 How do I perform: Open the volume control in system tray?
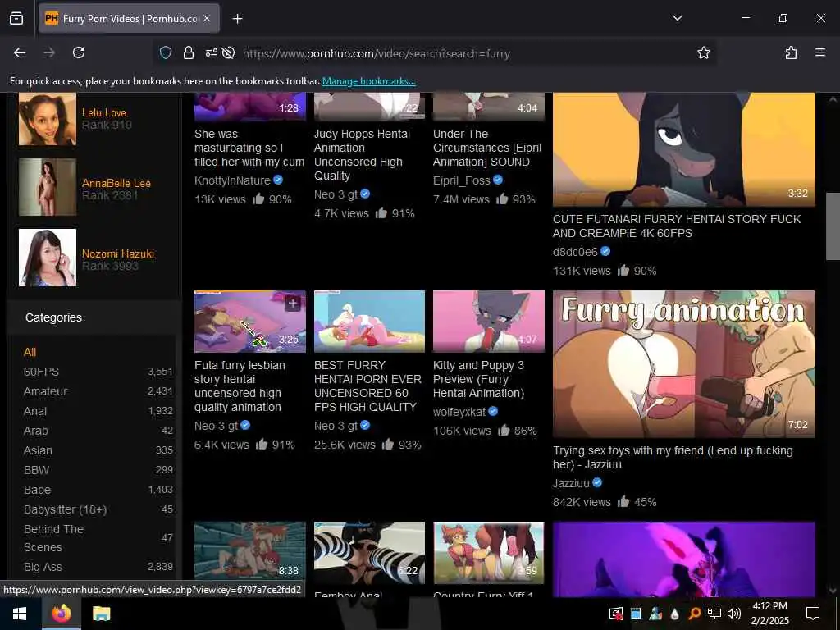734,614
